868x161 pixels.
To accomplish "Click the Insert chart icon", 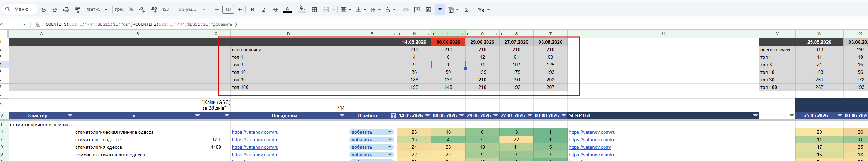I will coord(429,10).
